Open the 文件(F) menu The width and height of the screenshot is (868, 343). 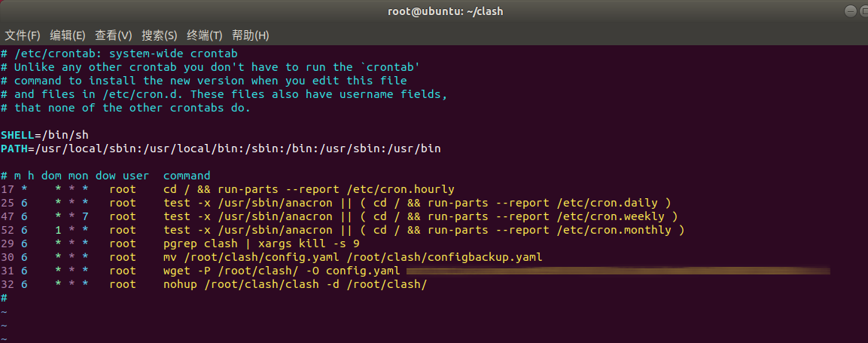click(x=23, y=35)
